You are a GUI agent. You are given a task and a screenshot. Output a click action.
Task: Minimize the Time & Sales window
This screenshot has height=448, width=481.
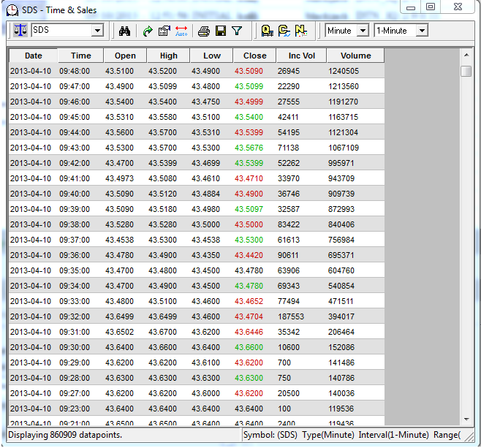[x=411, y=7]
